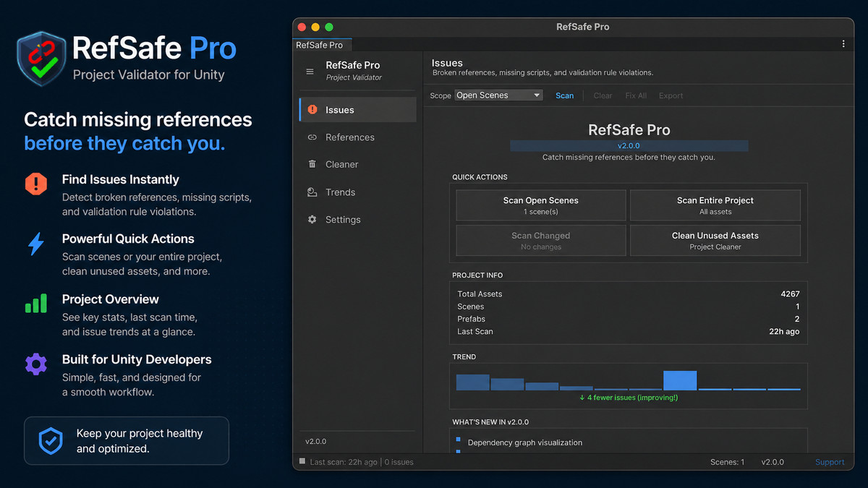Click the Issues warning icon in the sidebar
This screenshot has height=488, width=868.
click(312, 110)
